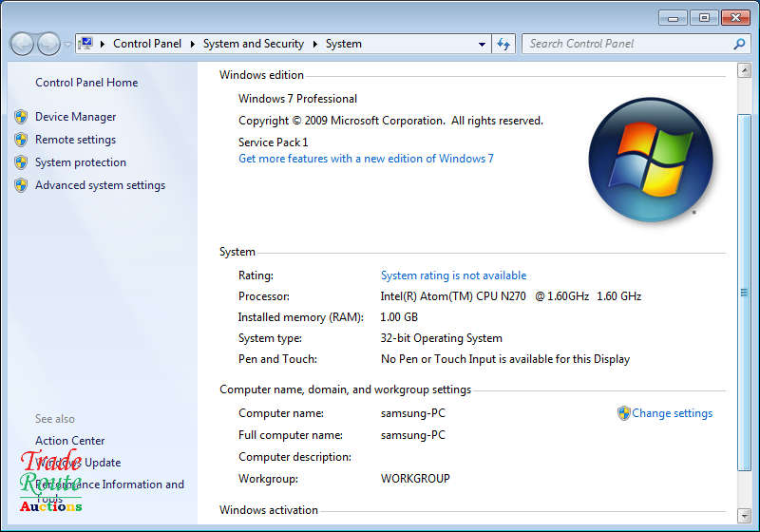Click the Refresh button in address bar
The image size is (760, 532).
click(503, 44)
